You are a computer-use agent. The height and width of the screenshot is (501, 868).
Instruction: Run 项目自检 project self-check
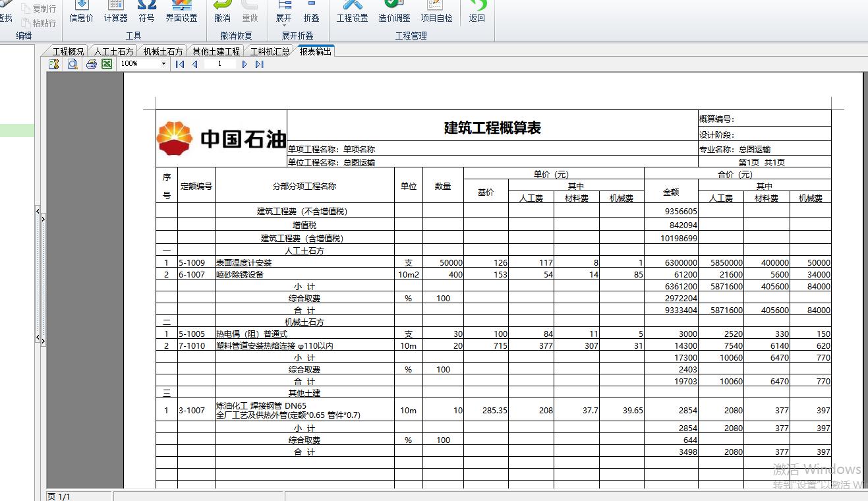[436, 12]
